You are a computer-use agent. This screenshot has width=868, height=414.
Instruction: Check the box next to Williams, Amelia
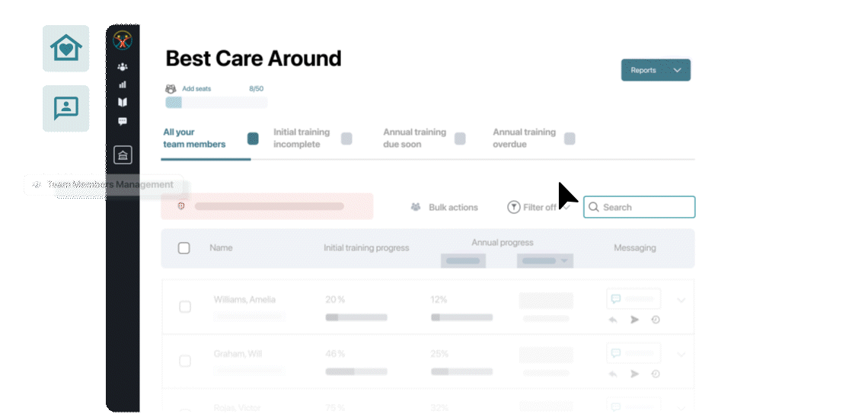coord(185,307)
